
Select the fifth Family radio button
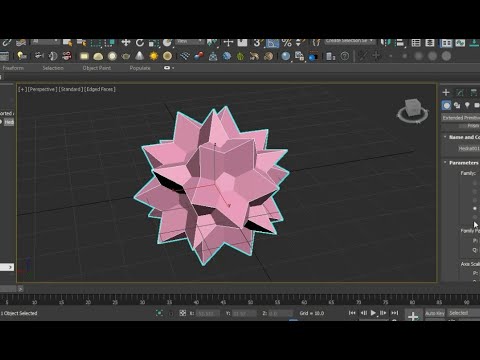coord(475,217)
